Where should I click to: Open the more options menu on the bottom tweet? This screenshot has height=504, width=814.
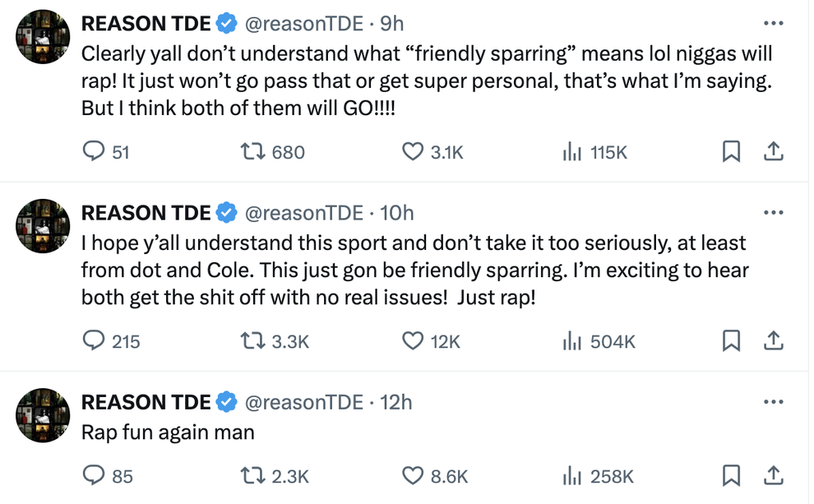point(773,401)
